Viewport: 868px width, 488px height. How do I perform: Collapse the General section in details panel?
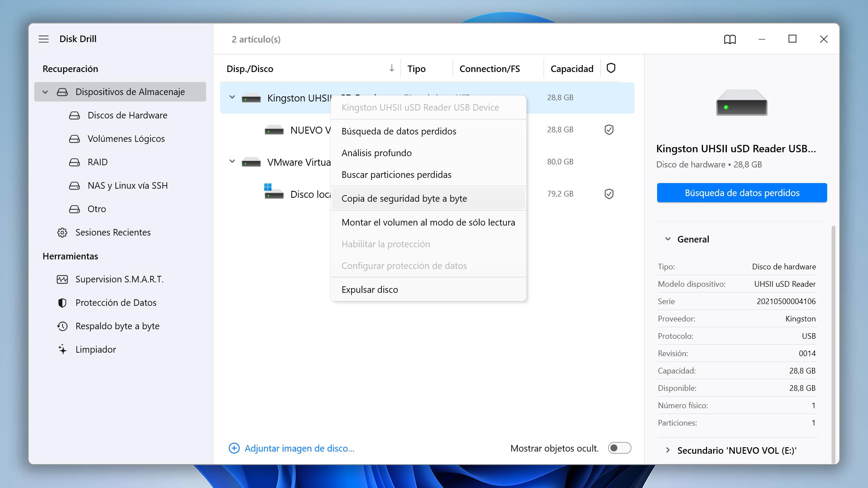[668, 239]
